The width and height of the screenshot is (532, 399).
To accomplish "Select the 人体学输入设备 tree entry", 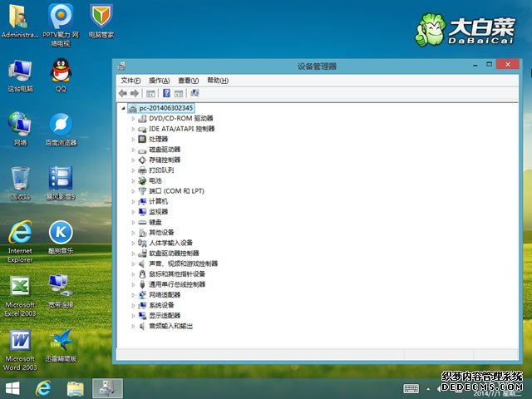I will click(x=171, y=243).
